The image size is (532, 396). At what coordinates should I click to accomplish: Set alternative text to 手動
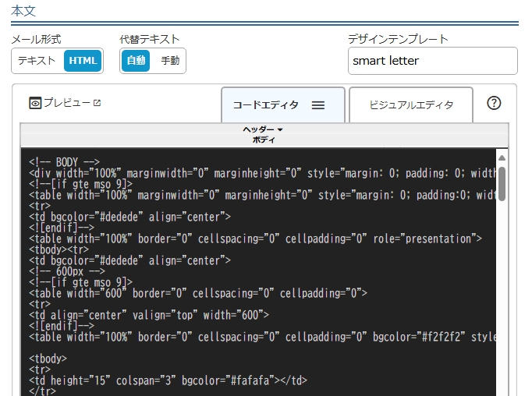point(170,61)
